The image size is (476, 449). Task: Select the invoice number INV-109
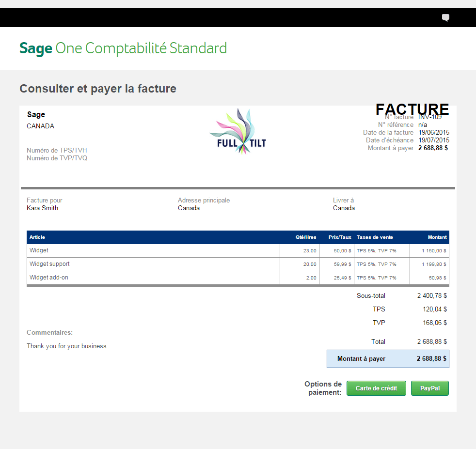pyautogui.click(x=430, y=117)
